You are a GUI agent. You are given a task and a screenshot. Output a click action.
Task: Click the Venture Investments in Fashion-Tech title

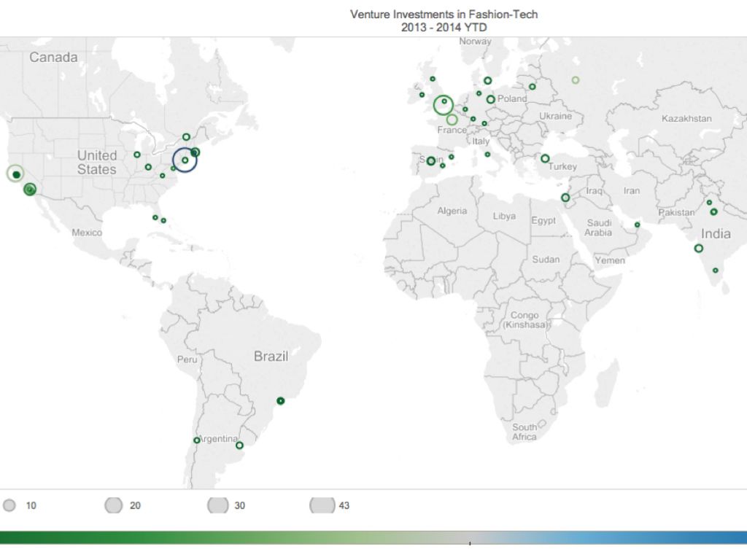coord(444,15)
